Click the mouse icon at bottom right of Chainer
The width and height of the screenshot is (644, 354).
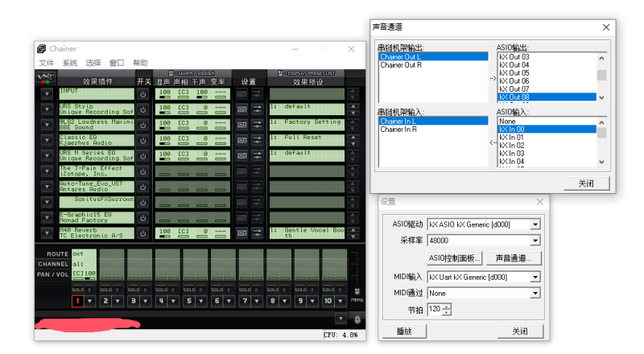(x=357, y=319)
